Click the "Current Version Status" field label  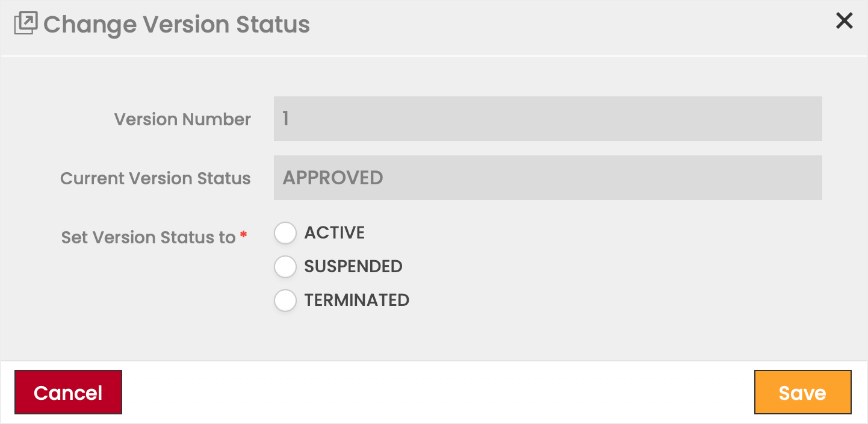[155, 178]
